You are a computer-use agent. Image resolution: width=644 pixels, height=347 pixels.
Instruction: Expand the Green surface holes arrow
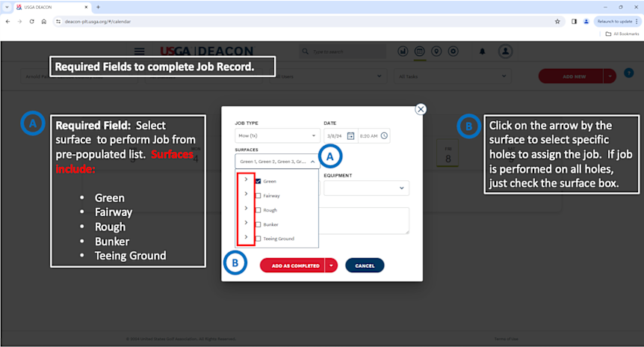click(x=246, y=179)
